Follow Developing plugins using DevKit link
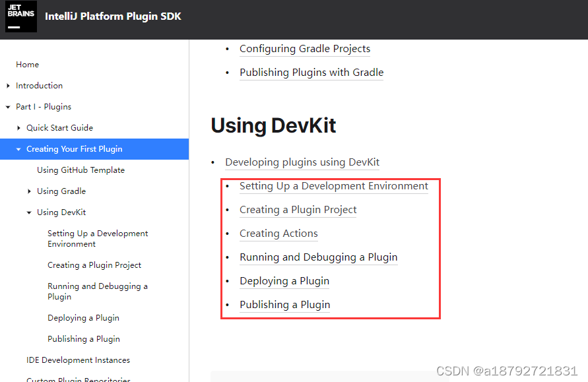Screen dimensions: 588x382 point(302,162)
